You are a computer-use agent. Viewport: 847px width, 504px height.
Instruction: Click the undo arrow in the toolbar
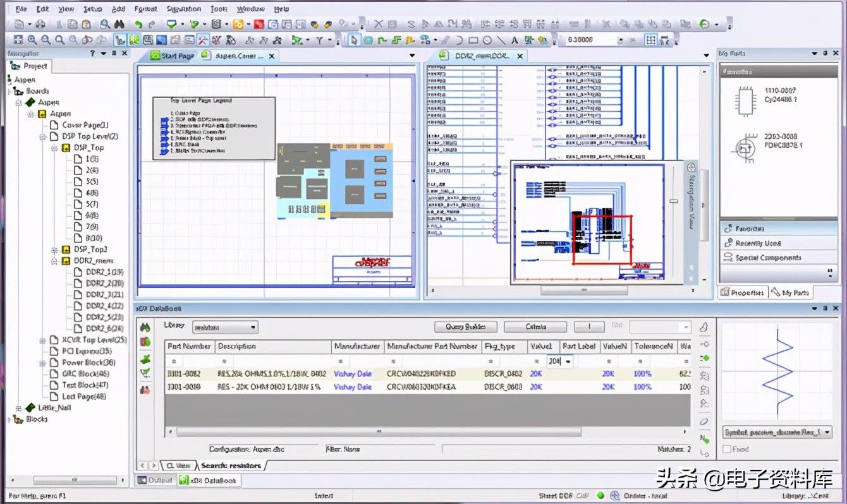pyautogui.click(x=137, y=25)
